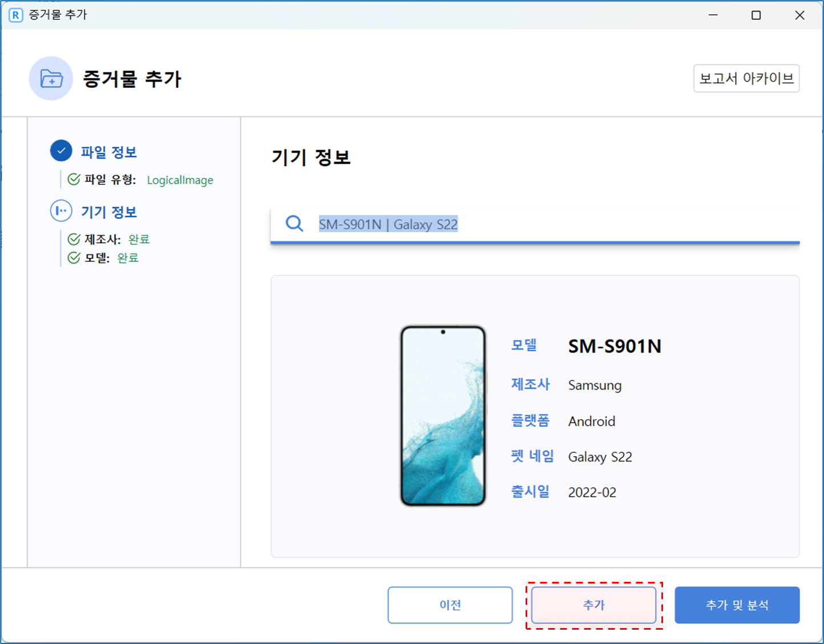The width and height of the screenshot is (824, 644).
Task: Close the 증거물 추가 window
Action: [x=799, y=15]
